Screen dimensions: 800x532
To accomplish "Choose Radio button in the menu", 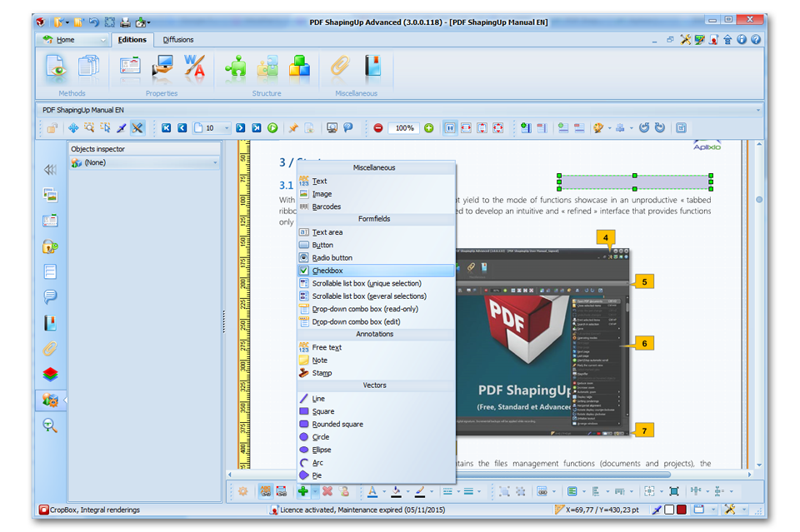I will coord(376,258).
